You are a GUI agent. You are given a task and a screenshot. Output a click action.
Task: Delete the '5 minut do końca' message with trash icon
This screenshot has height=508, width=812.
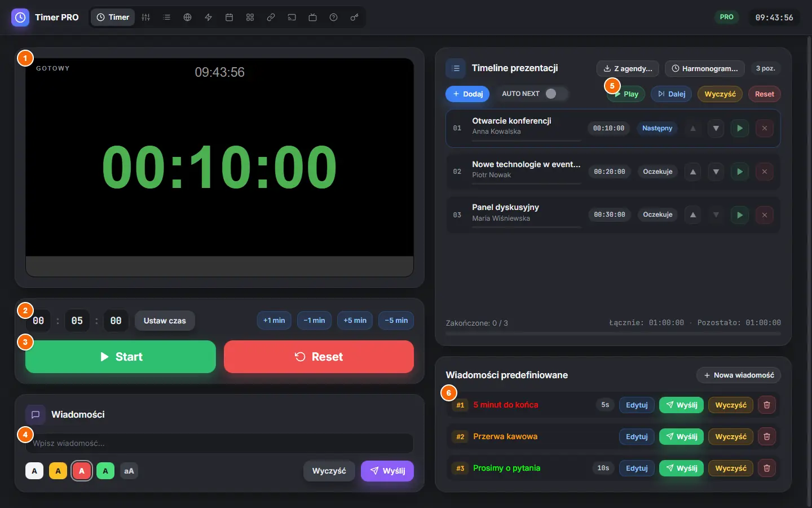click(x=767, y=405)
